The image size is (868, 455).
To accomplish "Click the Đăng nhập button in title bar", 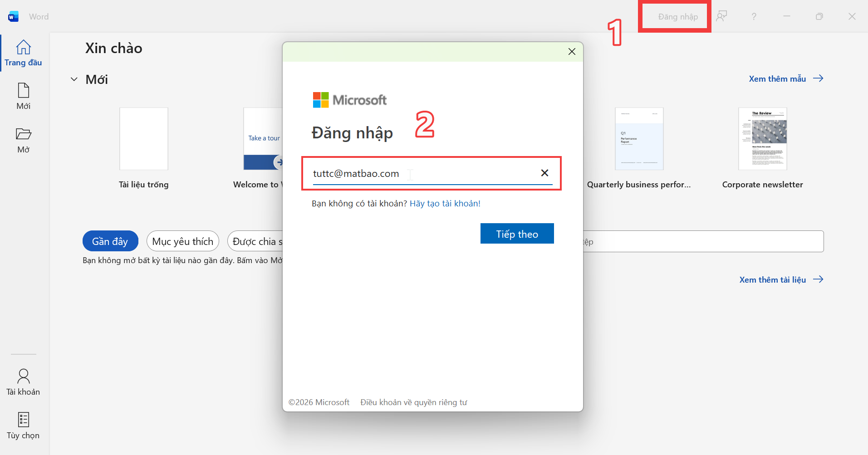I will coord(678,17).
